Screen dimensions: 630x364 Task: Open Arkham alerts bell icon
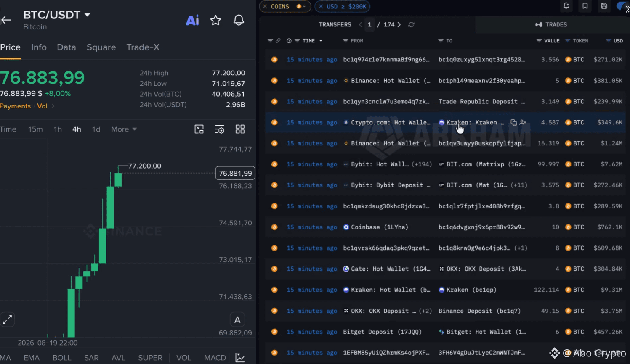tap(566, 6)
